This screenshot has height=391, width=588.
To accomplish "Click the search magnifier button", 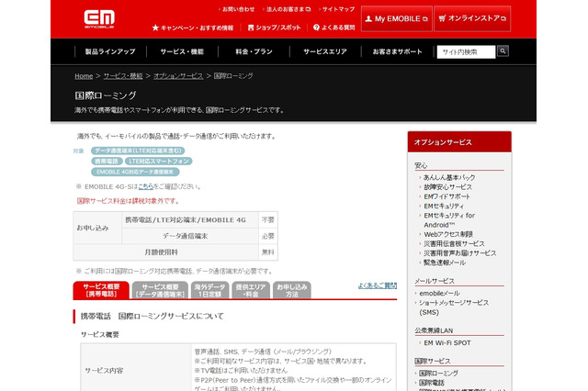I will click(x=503, y=50).
